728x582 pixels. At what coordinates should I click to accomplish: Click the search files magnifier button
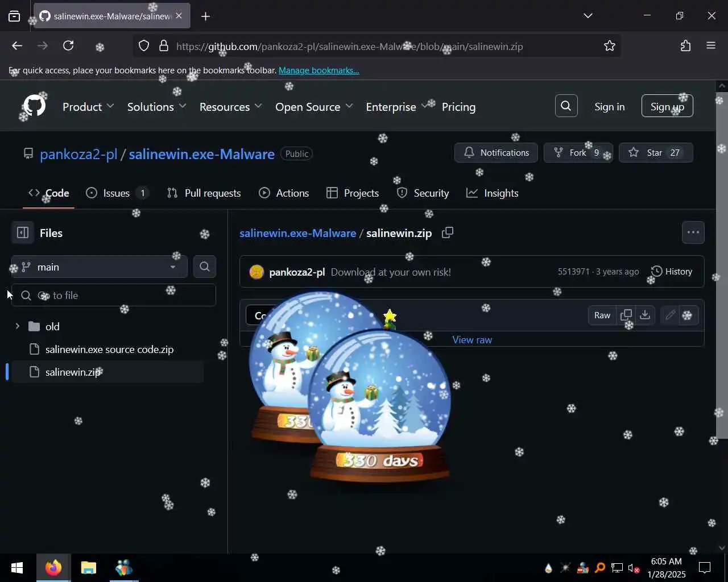204,267
